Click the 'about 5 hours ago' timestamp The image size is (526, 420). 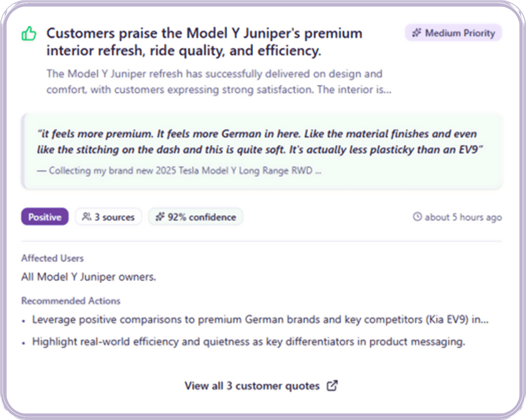click(463, 217)
